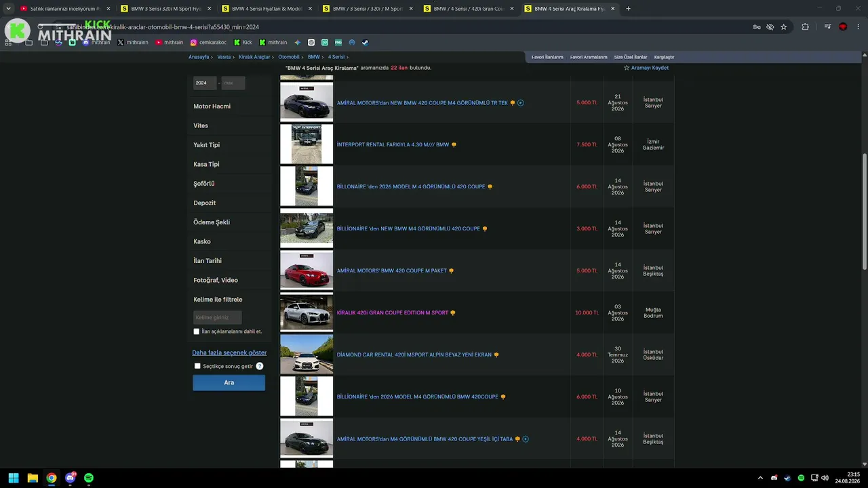
Task: Open the Steam bookmark icon
Action: [364, 42]
